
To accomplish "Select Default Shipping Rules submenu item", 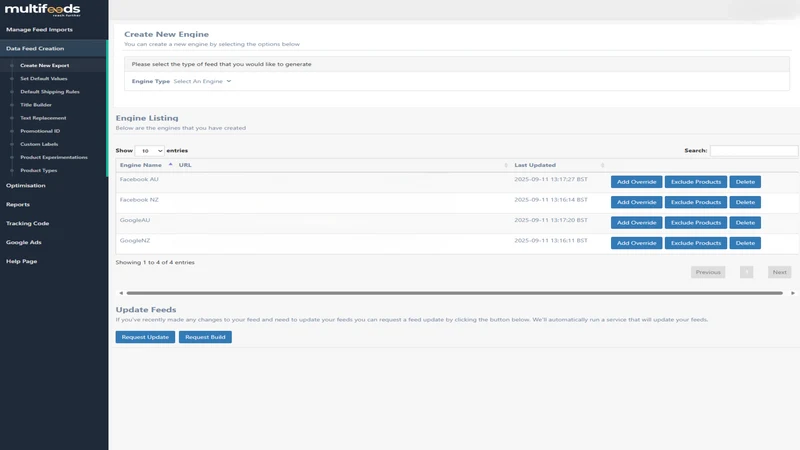I will click(x=50, y=92).
